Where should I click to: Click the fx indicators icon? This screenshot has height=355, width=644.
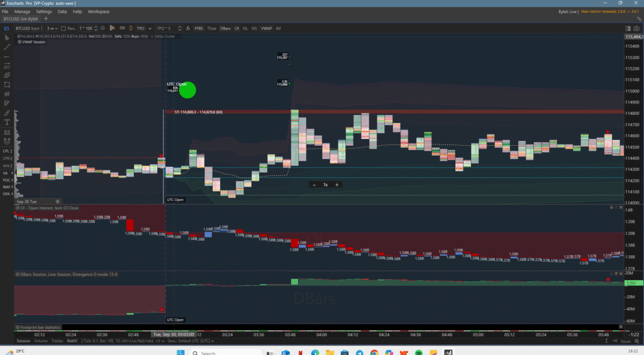tap(188, 28)
